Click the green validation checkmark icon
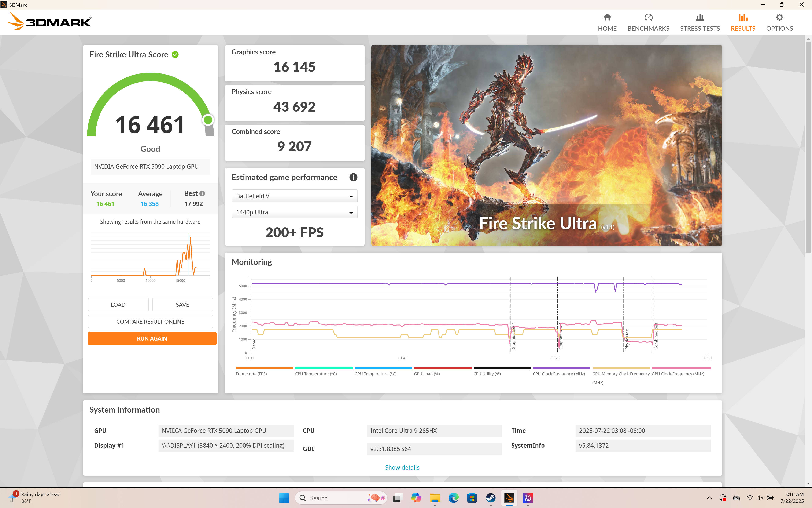This screenshot has height=508, width=812. coord(175,54)
